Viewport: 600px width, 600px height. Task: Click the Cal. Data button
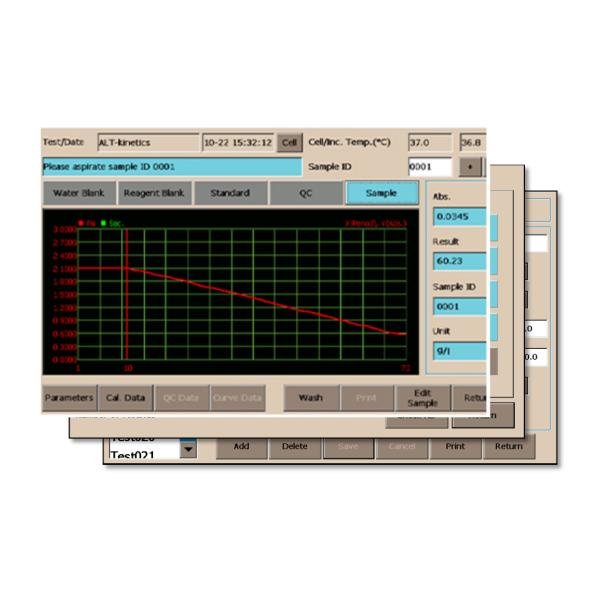point(126,397)
